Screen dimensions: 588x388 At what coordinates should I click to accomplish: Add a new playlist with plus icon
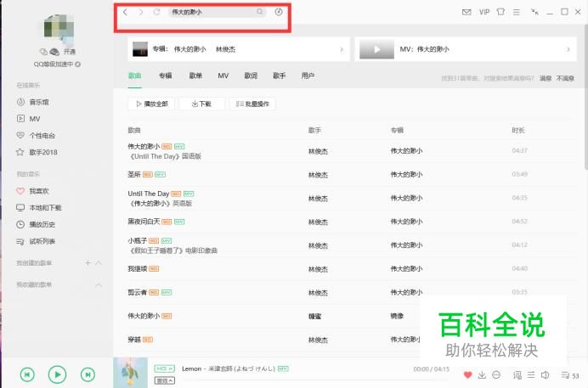[x=88, y=263]
